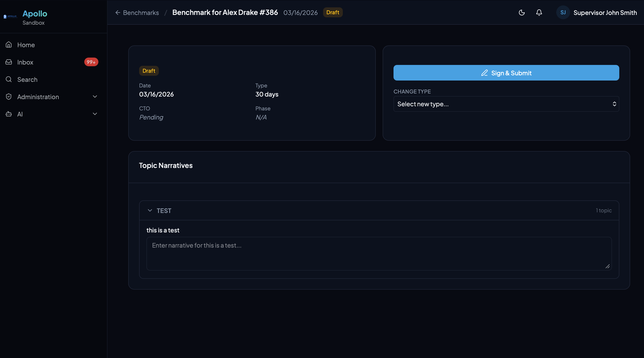The image size is (644, 358).
Task: Open the Select new type dropdown
Action: [506, 104]
